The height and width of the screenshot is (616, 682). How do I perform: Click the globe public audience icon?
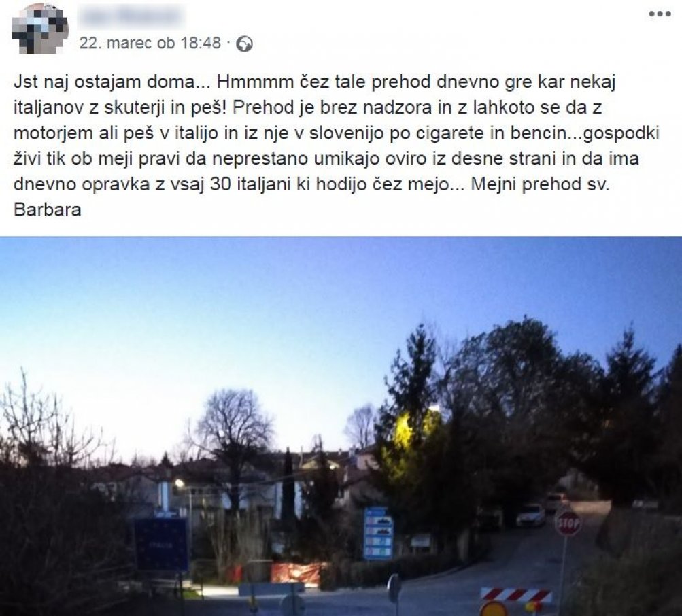244,44
